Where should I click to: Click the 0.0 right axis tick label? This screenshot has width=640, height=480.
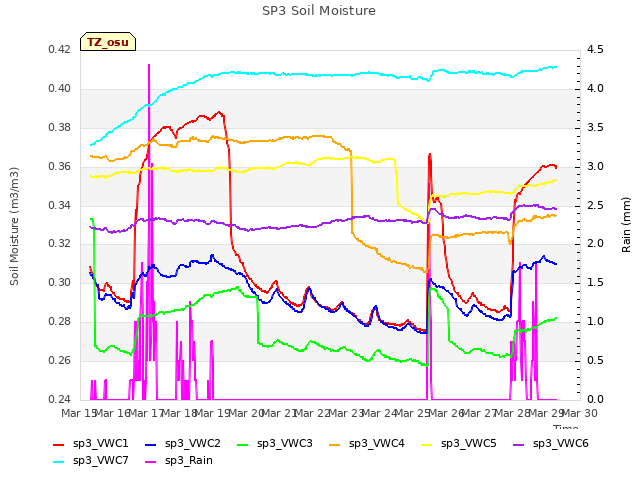pyautogui.click(x=595, y=399)
